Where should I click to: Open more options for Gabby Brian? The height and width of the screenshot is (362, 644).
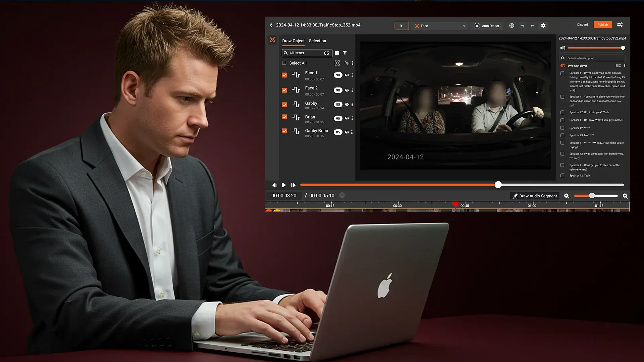tap(352, 132)
